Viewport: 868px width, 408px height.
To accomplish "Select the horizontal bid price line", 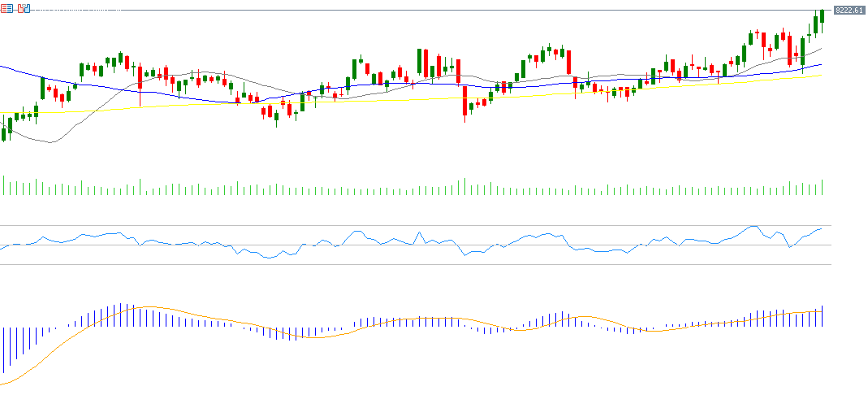I will tap(406, 10).
